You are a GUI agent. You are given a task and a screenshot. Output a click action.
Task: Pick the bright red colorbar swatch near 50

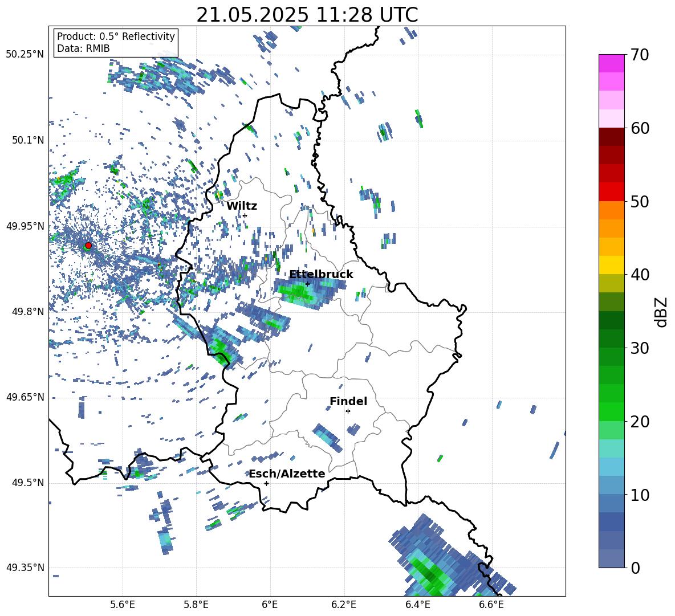click(611, 192)
